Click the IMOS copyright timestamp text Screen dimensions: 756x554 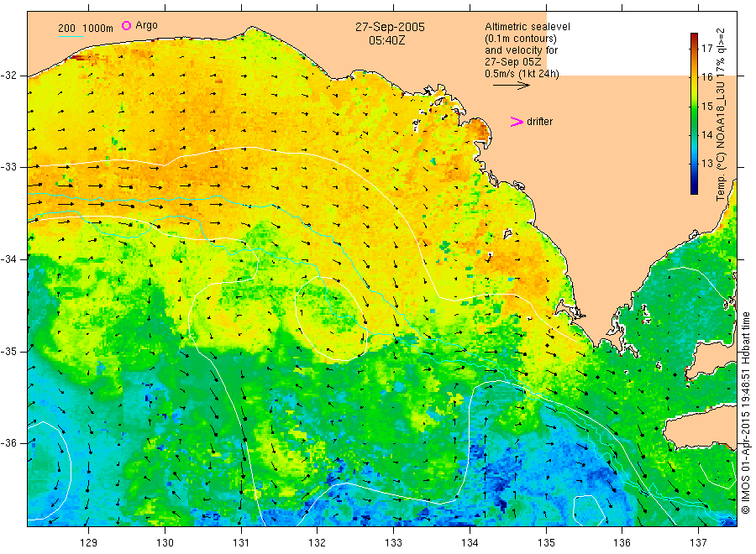click(746, 412)
